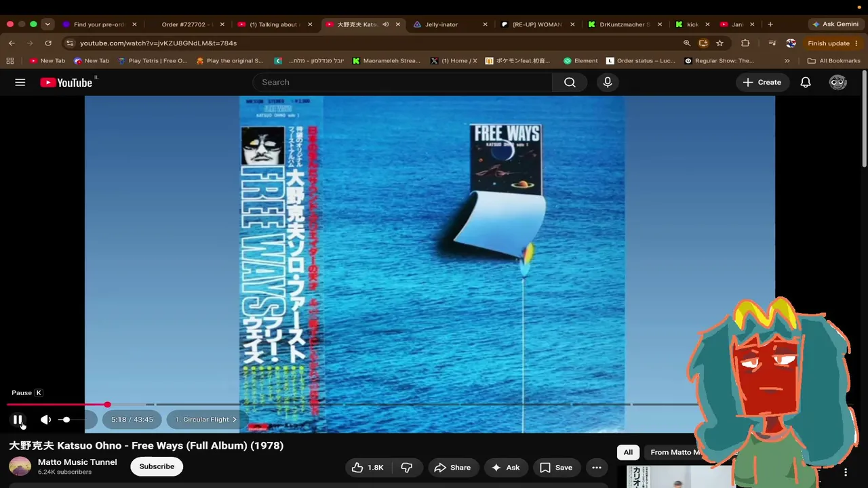Adjust the volume slider handle
Viewport: 868px width, 488px height.
pyautogui.click(x=65, y=420)
